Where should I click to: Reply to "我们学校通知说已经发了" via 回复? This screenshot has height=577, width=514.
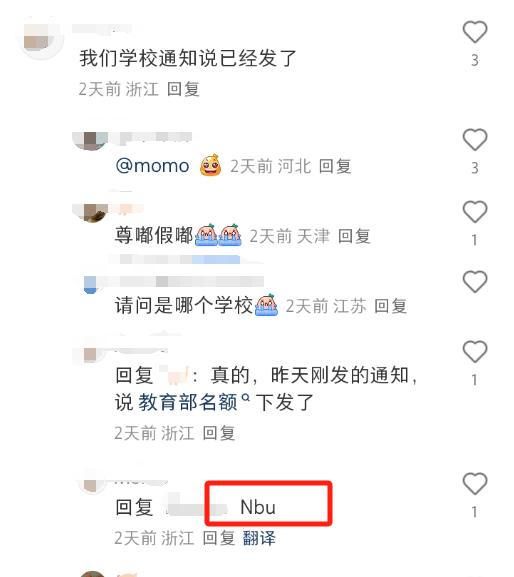pyautogui.click(x=183, y=89)
